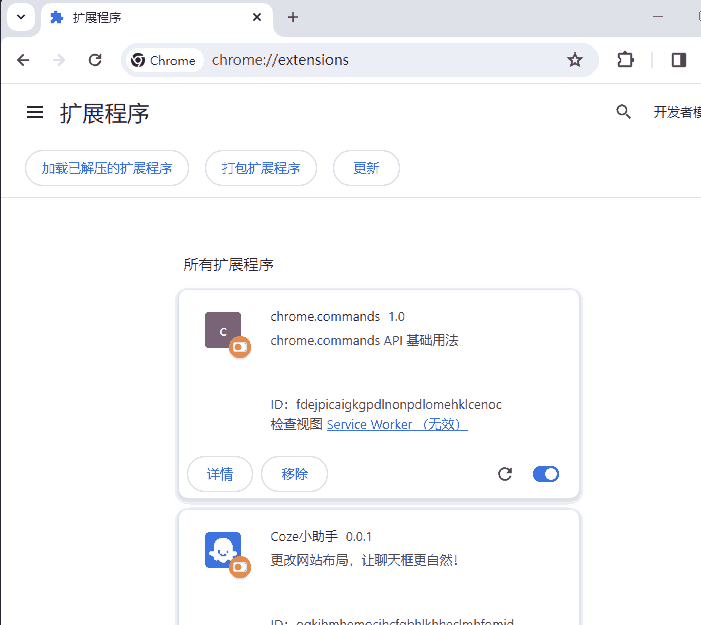Open 详情 for chrome.commands

point(220,474)
